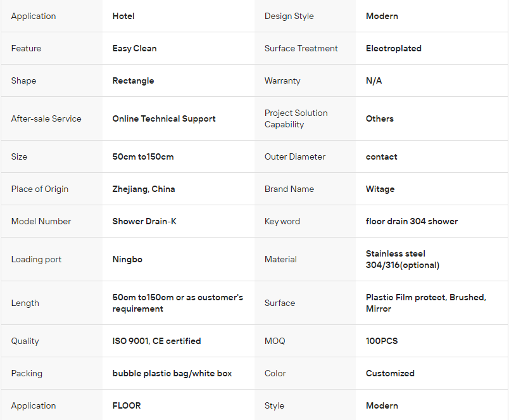Screen dimensions: 509x420
Task: Click the 'Electroplated' surface treatment value
Action: [x=393, y=48]
